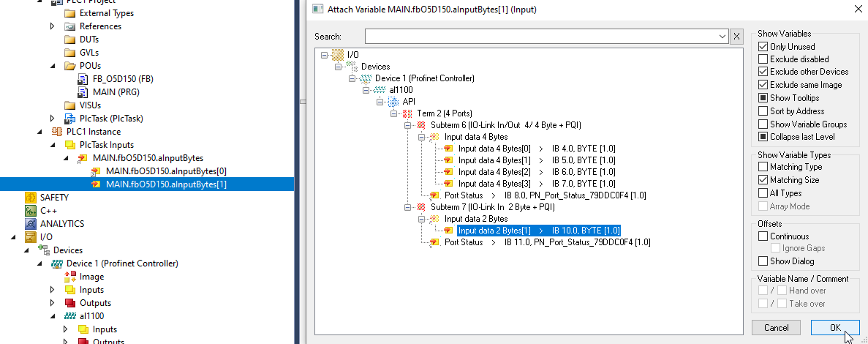Click the MAIN (PRG) file icon
The width and height of the screenshot is (868, 344).
83,92
